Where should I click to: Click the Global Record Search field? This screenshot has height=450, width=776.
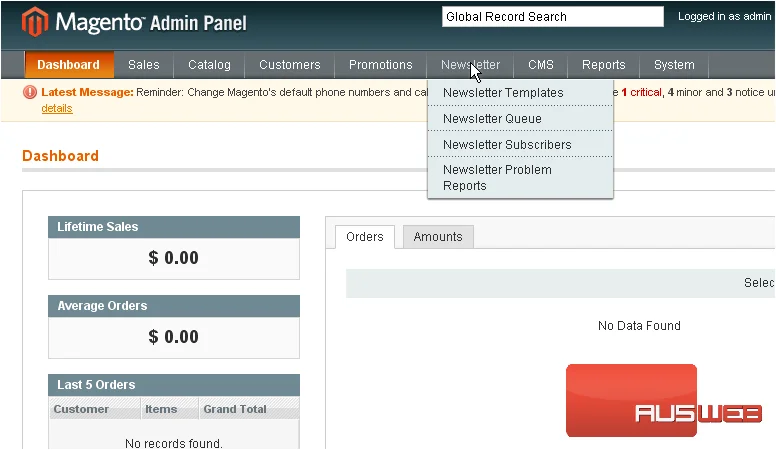[553, 17]
